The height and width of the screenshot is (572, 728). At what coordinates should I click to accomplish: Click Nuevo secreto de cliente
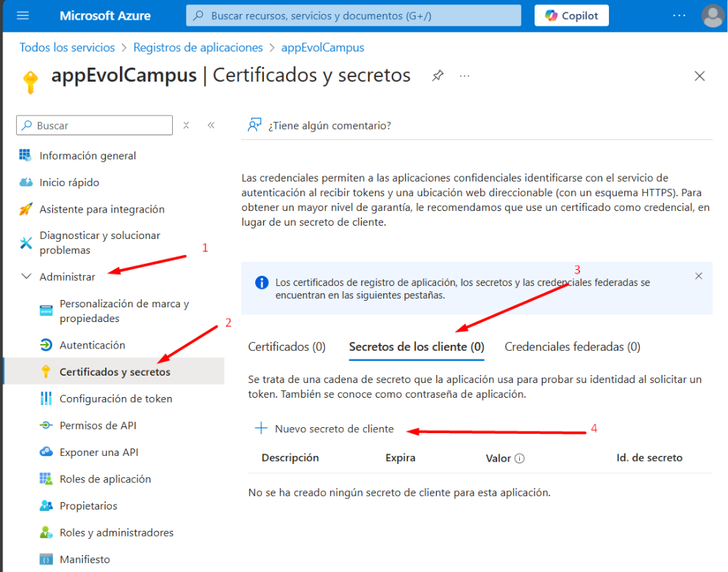(x=324, y=429)
